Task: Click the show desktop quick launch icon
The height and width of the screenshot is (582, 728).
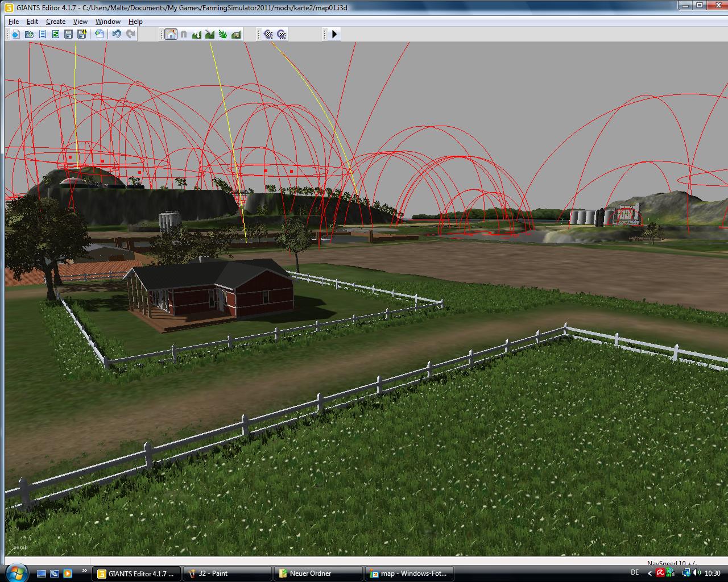Action: coord(42,573)
